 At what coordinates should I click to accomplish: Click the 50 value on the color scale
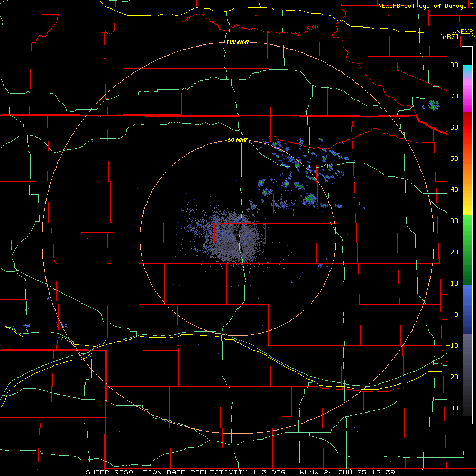(x=454, y=159)
